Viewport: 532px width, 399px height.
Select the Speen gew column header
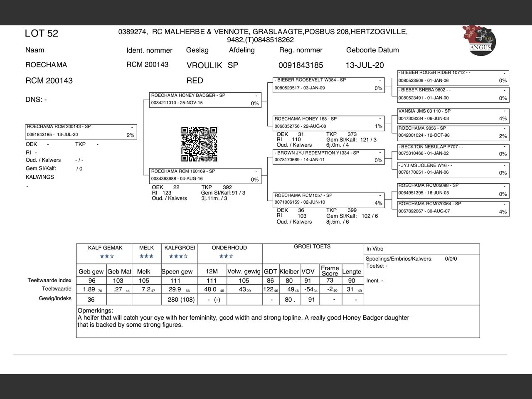(177, 272)
